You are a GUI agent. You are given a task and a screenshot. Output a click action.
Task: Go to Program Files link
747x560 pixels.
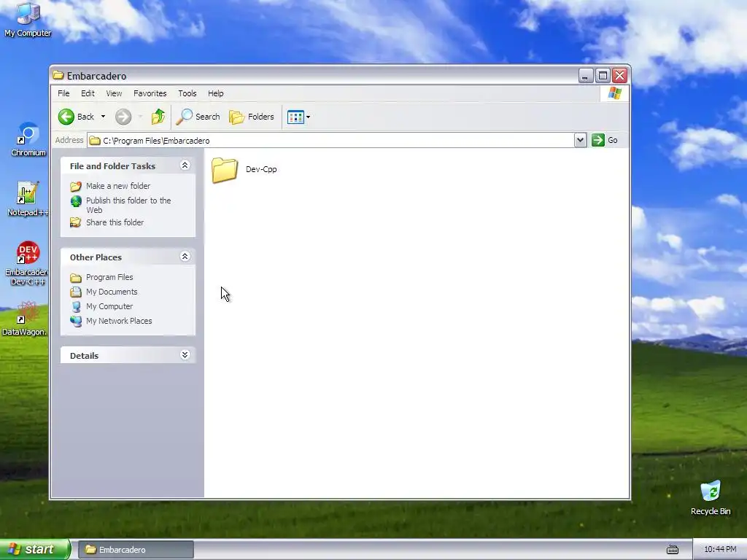tap(109, 277)
